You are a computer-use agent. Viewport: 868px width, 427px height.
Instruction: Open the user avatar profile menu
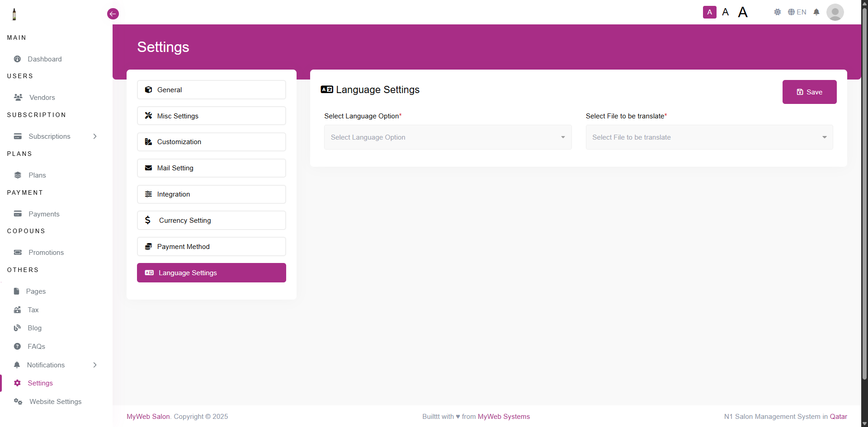(835, 12)
